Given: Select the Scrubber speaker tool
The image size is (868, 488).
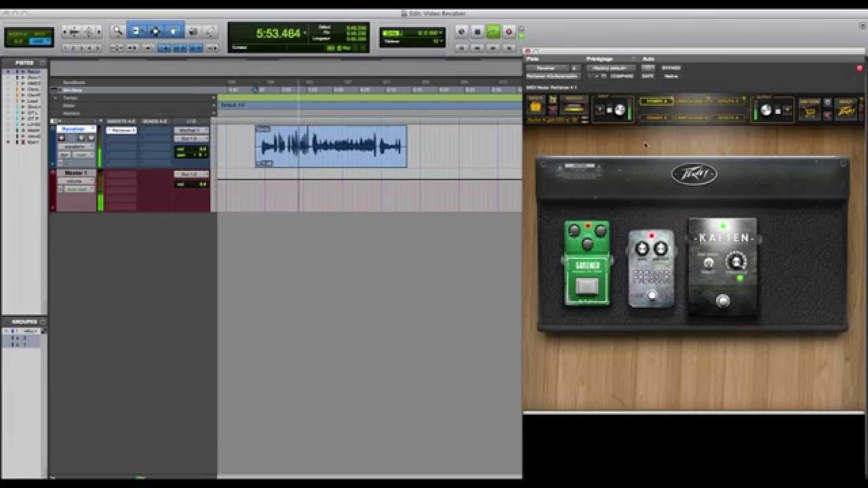Looking at the screenshot, I should [x=193, y=30].
